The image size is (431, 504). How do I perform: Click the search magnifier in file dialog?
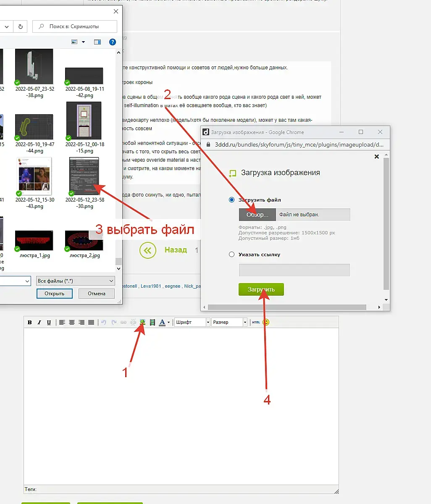[41, 26]
